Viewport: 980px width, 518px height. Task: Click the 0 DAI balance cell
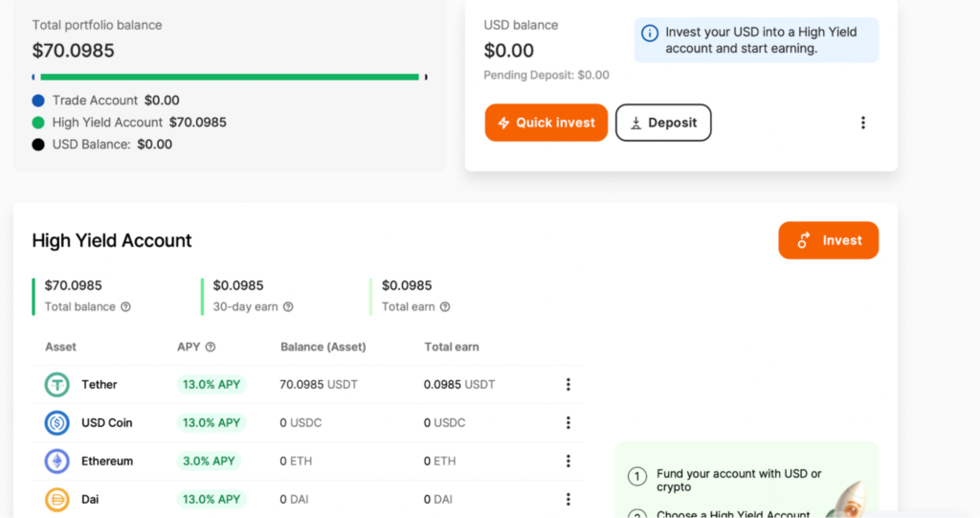tap(294, 499)
